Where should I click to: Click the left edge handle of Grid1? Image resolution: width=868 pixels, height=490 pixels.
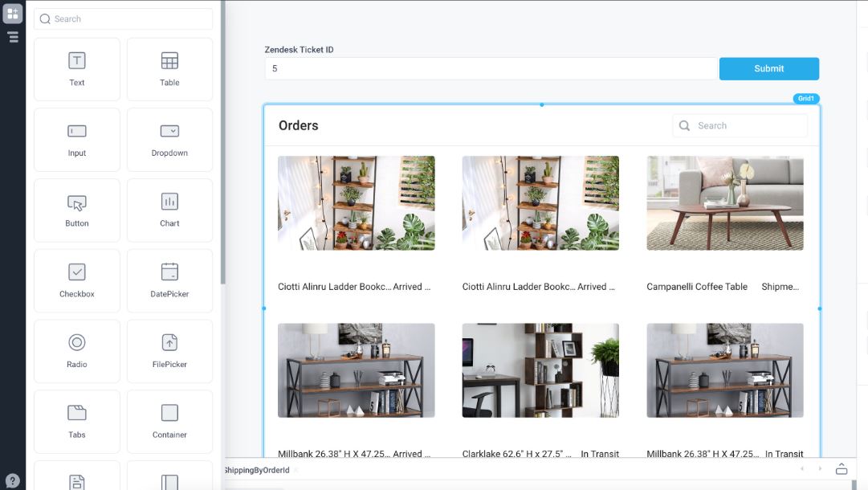point(264,308)
